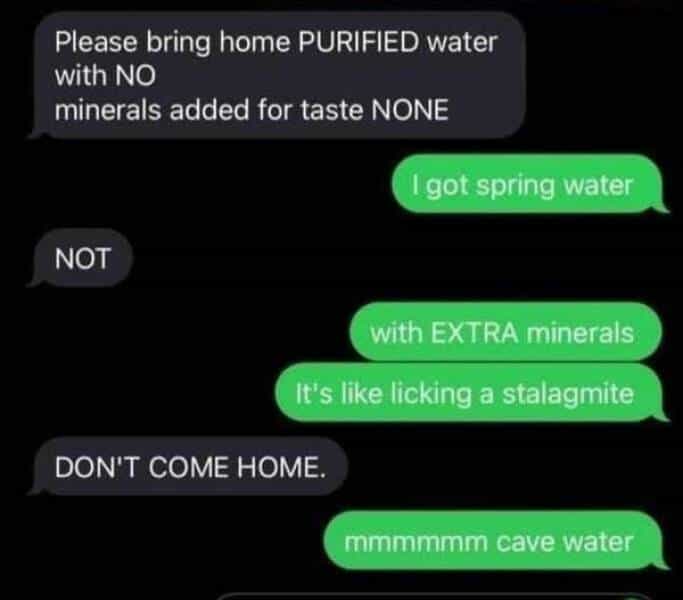
Task: Tap the 'I got spring water' bubble
Action: (x=527, y=184)
